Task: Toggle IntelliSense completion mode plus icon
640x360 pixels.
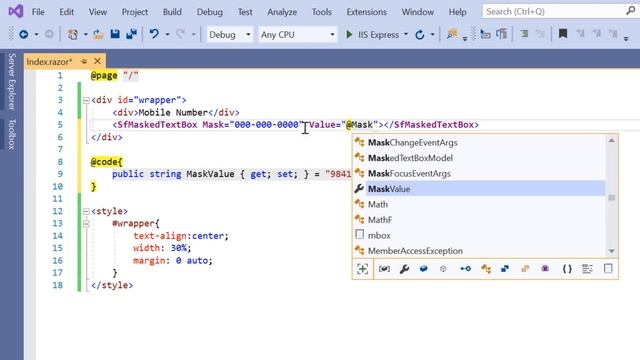Action: [362, 269]
